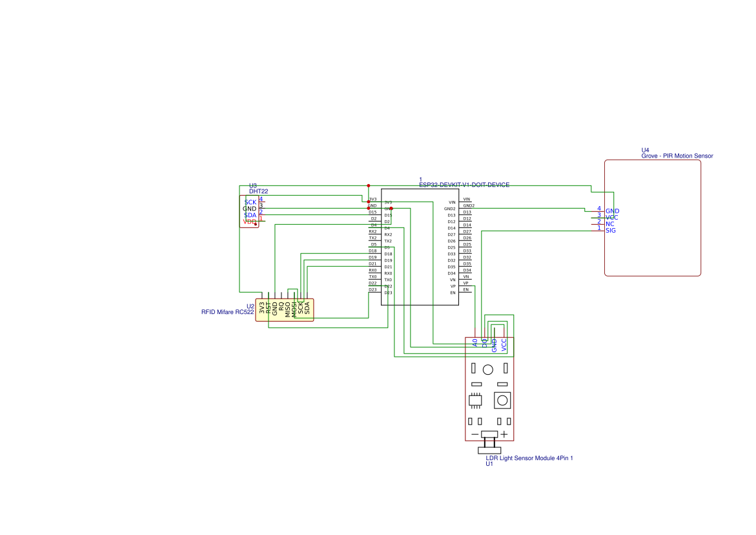
Task: Select the DHT22 SDA pin label
Action: 250,215
